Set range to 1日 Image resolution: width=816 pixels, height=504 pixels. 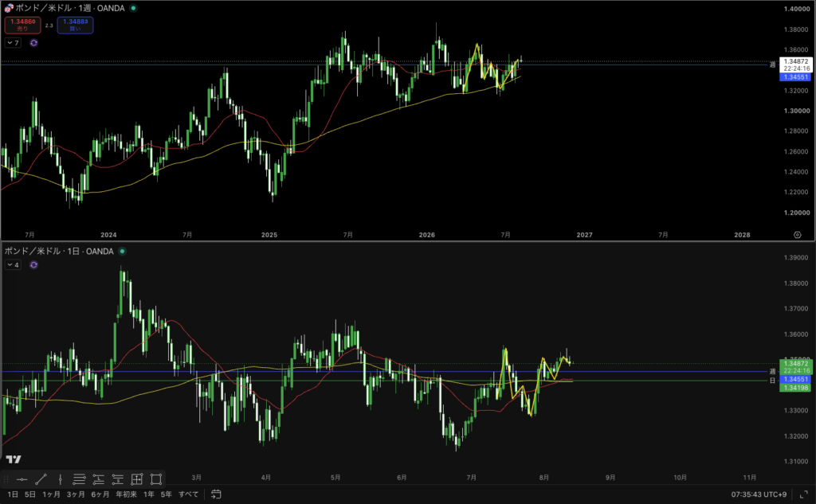(x=13, y=494)
